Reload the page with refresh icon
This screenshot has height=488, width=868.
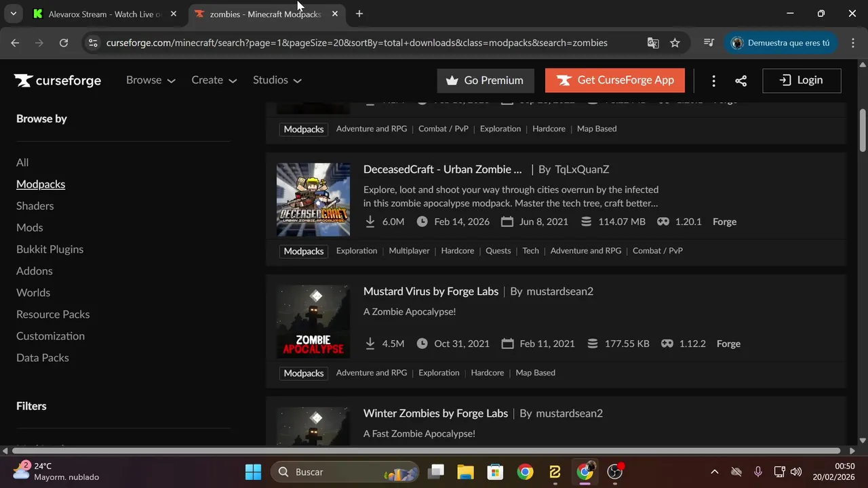[64, 43]
